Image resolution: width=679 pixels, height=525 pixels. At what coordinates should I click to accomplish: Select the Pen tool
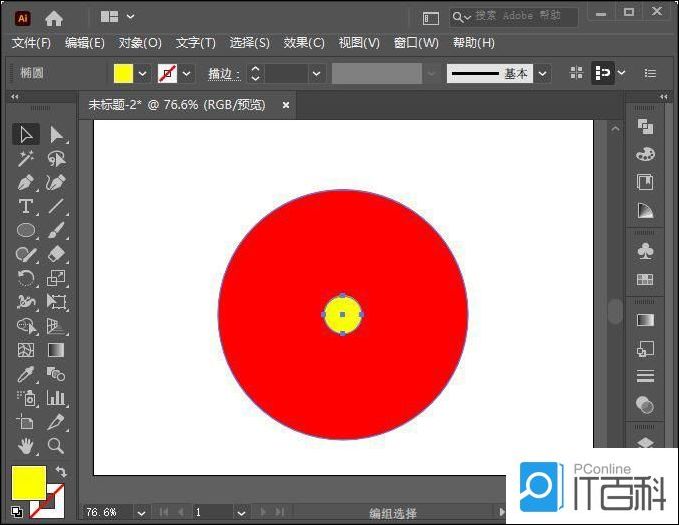pos(26,183)
